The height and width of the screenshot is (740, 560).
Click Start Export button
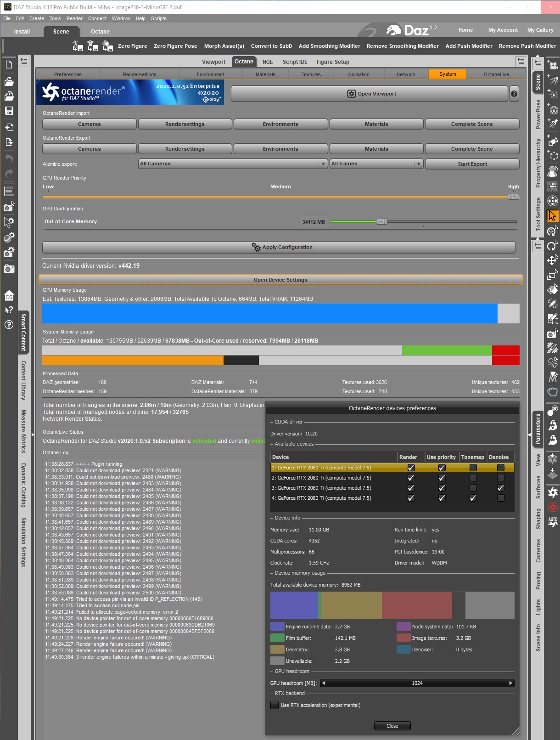coord(472,164)
